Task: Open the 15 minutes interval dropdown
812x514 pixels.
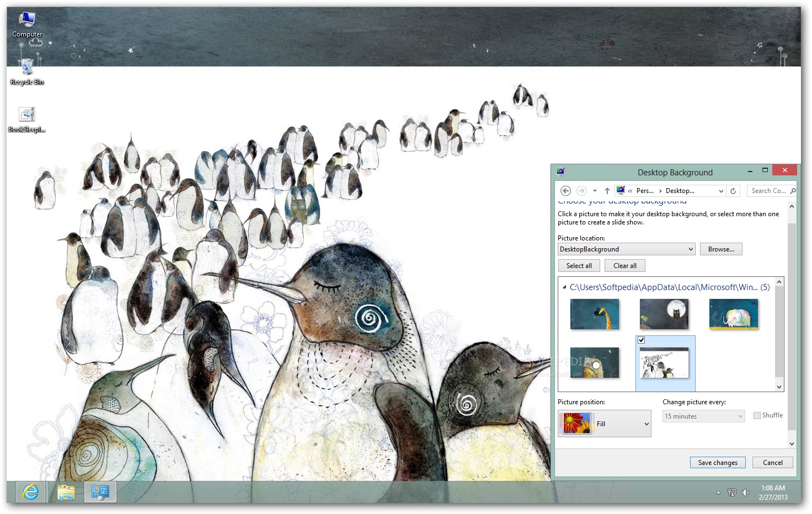Action: tap(704, 416)
